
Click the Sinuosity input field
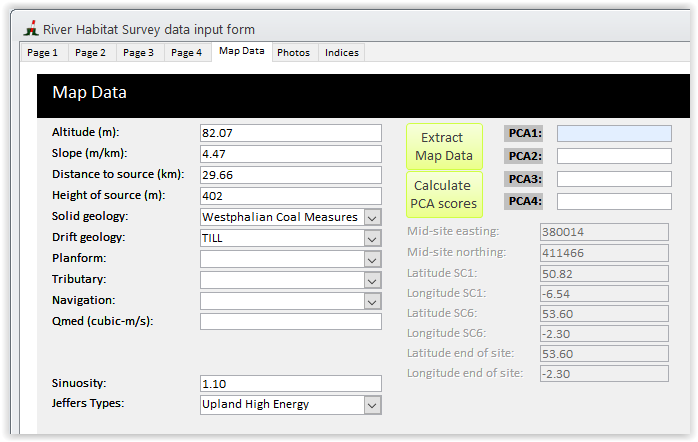(x=291, y=384)
